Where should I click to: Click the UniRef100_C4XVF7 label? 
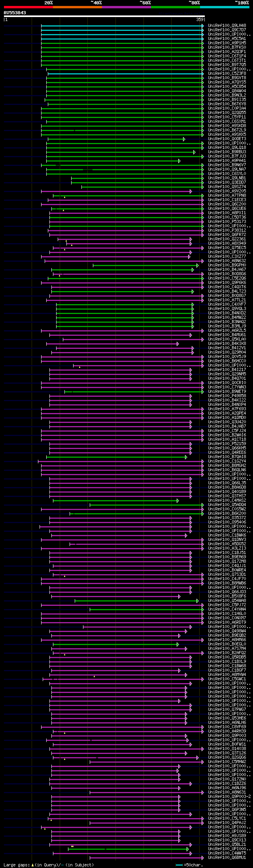coord(227,305)
